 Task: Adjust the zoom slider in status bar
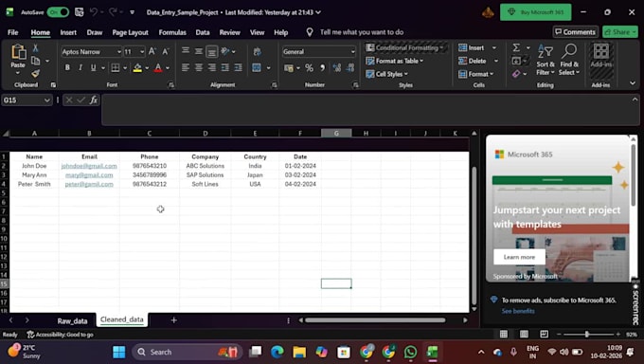pos(587,335)
